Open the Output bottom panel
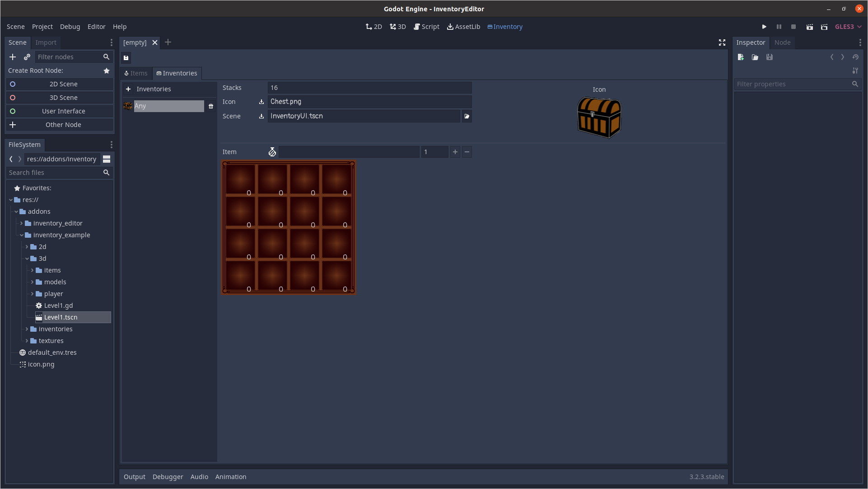Viewport: 868px width, 489px height. pos(134,477)
